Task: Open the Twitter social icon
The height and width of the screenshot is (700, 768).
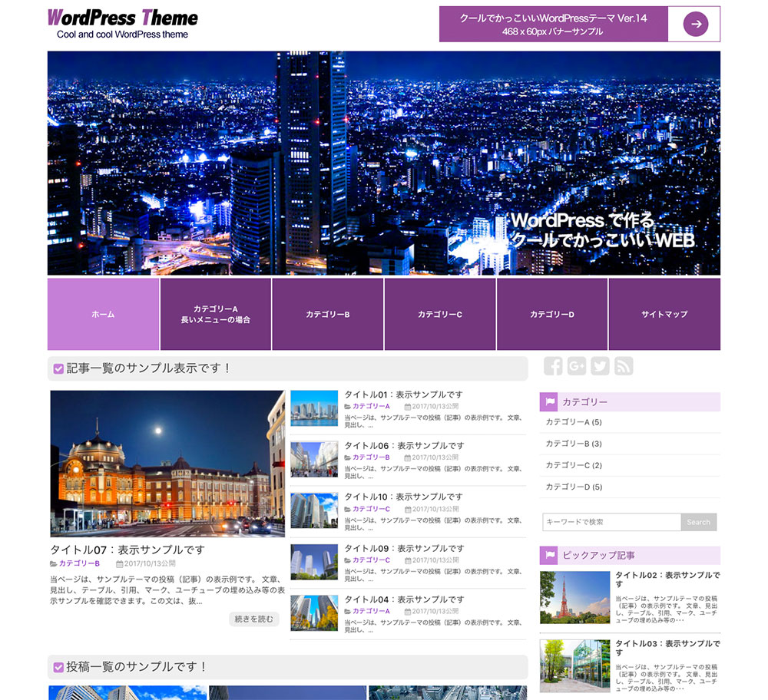Action: (x=600, y=365)
